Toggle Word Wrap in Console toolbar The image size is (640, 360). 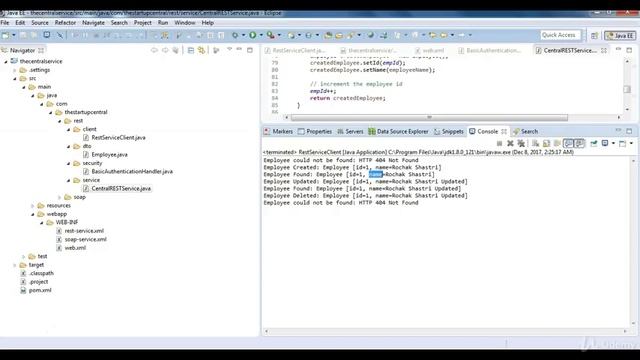pyautogui.click(x=557, y=143)
